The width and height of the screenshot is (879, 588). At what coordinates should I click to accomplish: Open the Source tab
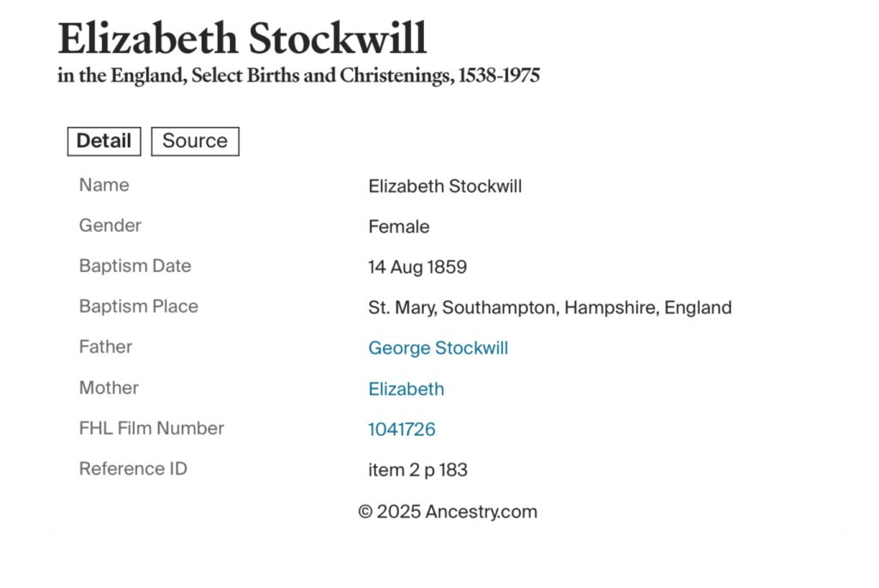coord(195,142)
